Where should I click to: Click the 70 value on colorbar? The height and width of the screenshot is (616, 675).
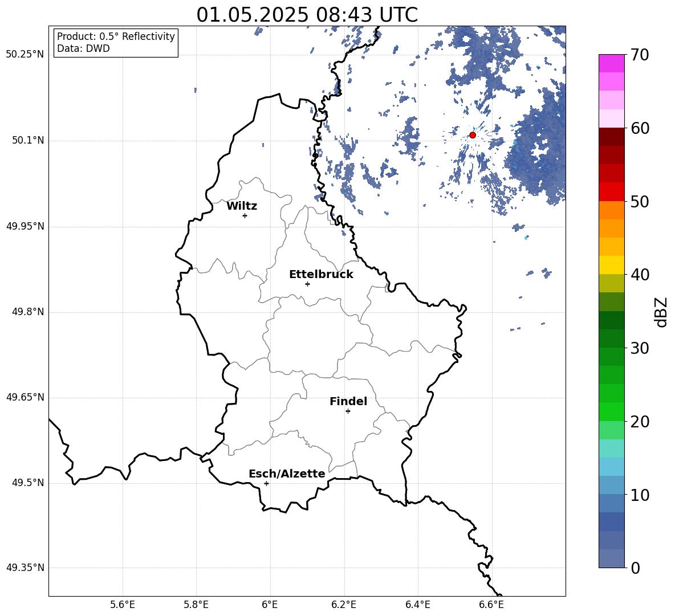point(640,55)
